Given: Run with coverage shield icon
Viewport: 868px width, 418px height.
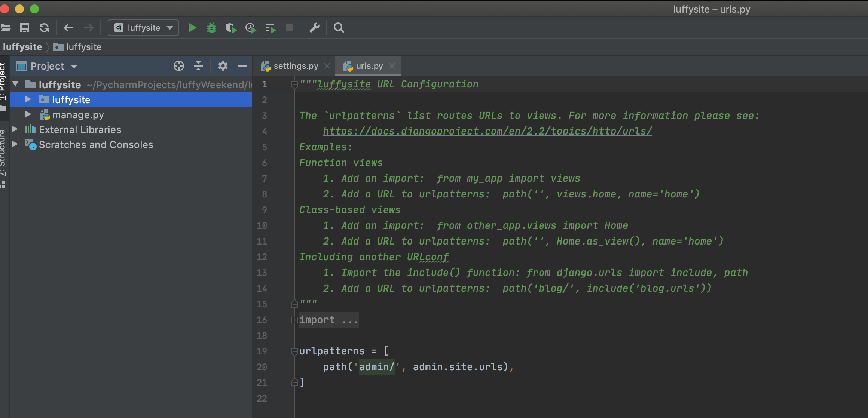Looking at the screenshot, I should [231, 28].
